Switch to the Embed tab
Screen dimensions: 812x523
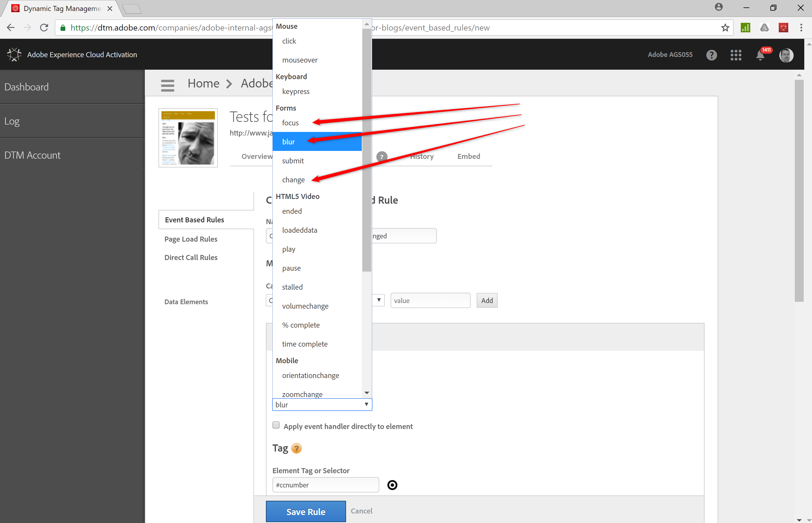click(x=468, y=157)
